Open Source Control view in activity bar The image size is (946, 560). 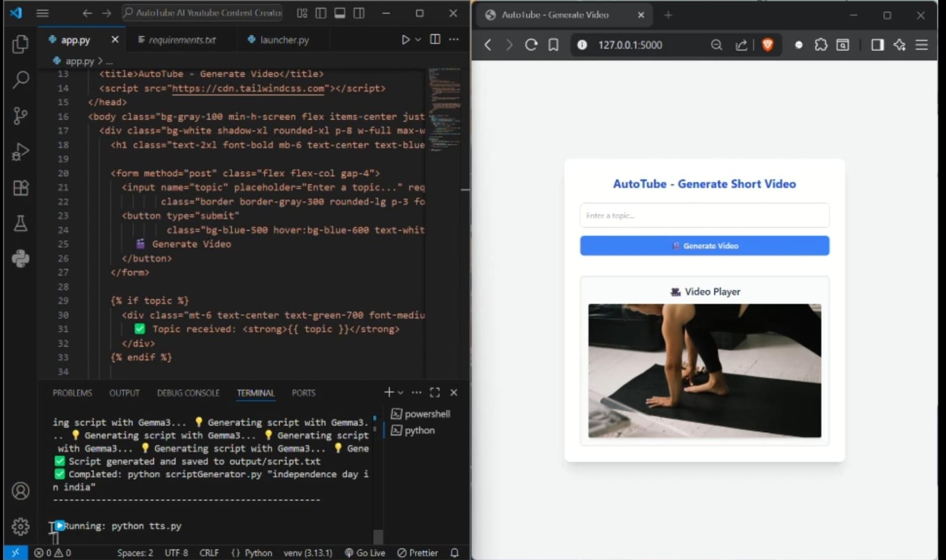[x=20, y=115]
